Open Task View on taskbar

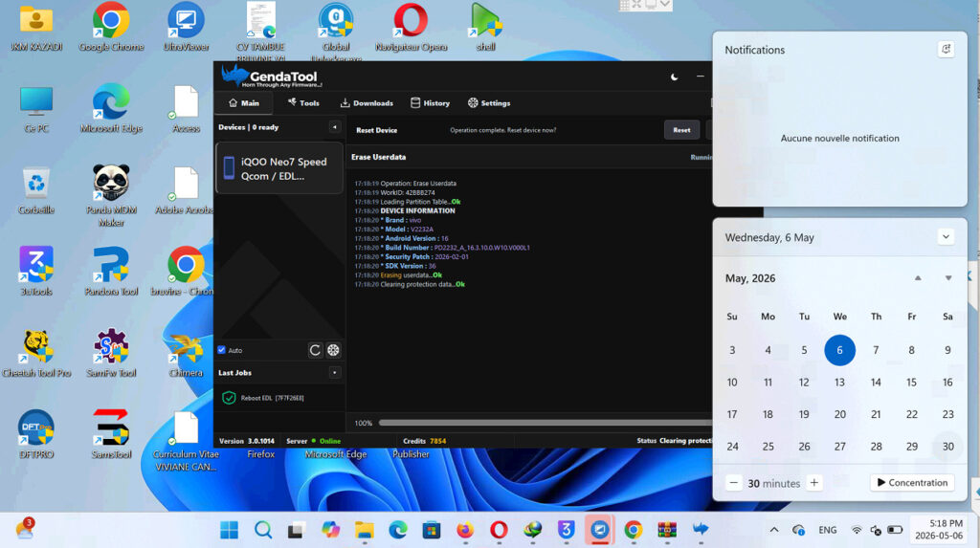(x=297, y=530)
